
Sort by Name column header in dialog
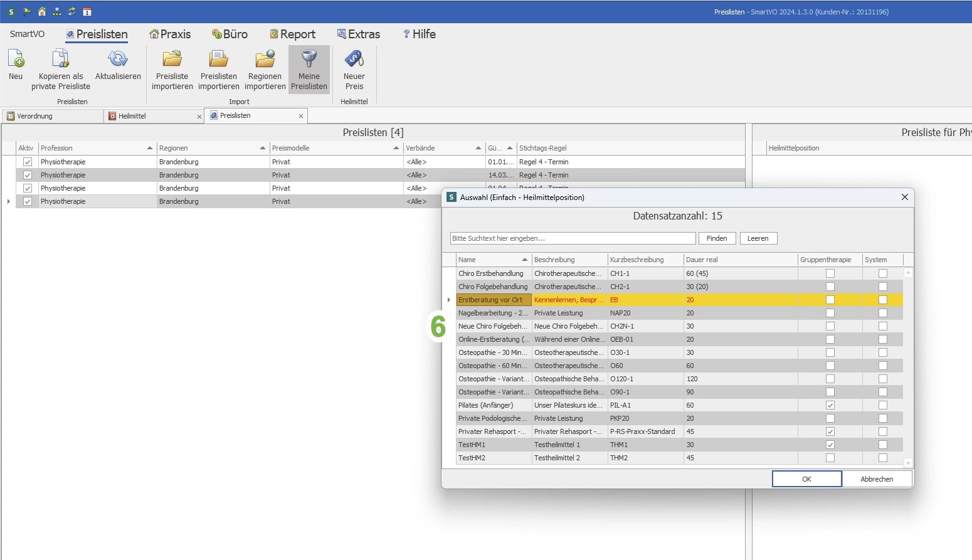pyautogui.click(x=489, y=260)
